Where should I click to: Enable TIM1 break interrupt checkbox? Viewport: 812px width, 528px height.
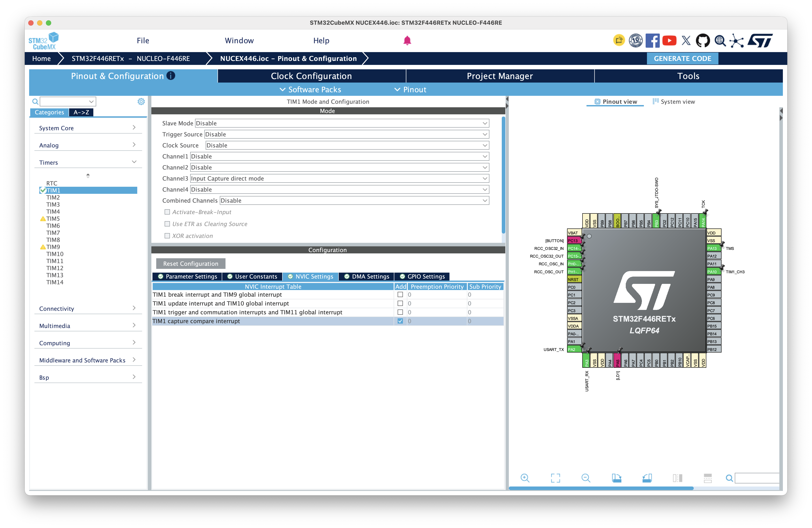coord(400,294)
